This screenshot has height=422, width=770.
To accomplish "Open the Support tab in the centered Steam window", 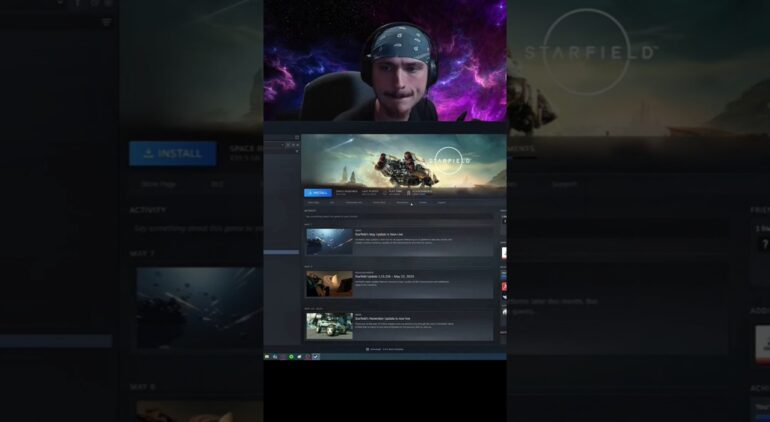I will coord(441,202).
